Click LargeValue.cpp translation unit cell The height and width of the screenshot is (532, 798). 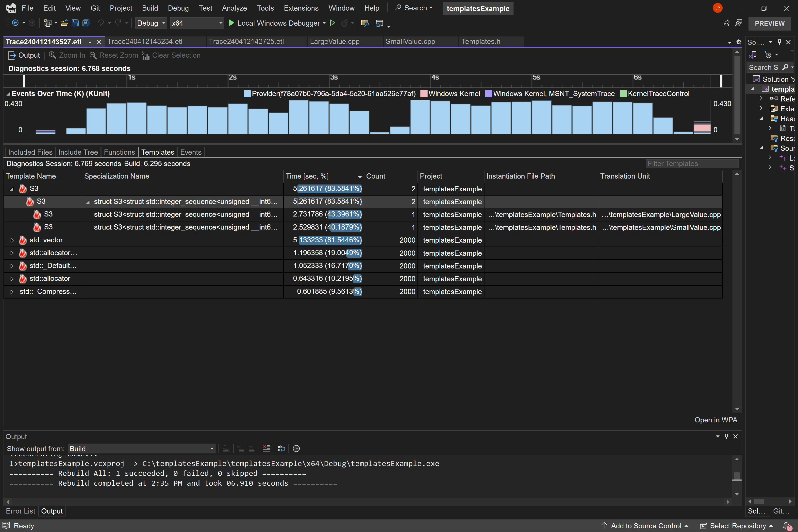tap(660, 215)
